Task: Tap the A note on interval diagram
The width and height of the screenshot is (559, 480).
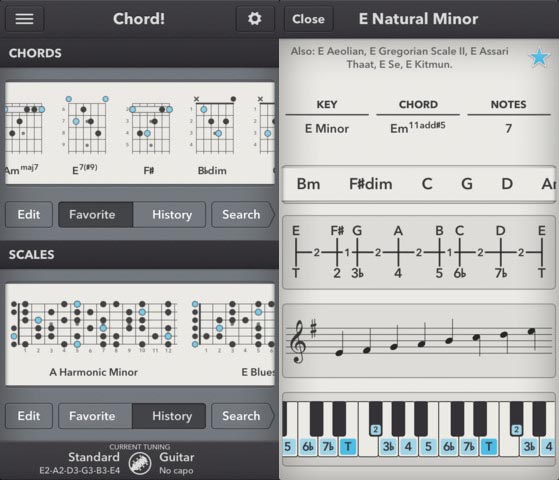Action: pos(398,231)
